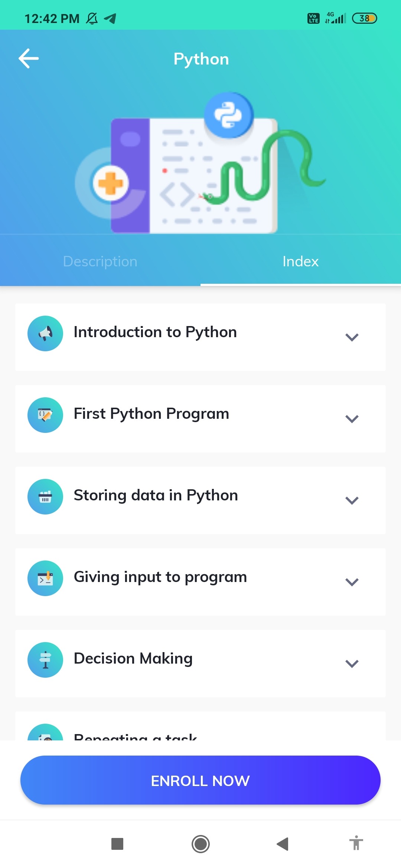Expand the First Python Program chevron

coord(352,419)
